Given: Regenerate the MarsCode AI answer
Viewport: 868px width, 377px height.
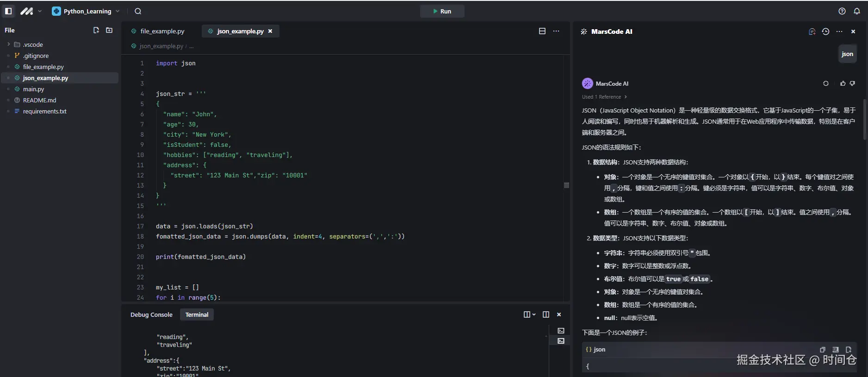Looking at the screenshot, I should (x=825, y=83).
